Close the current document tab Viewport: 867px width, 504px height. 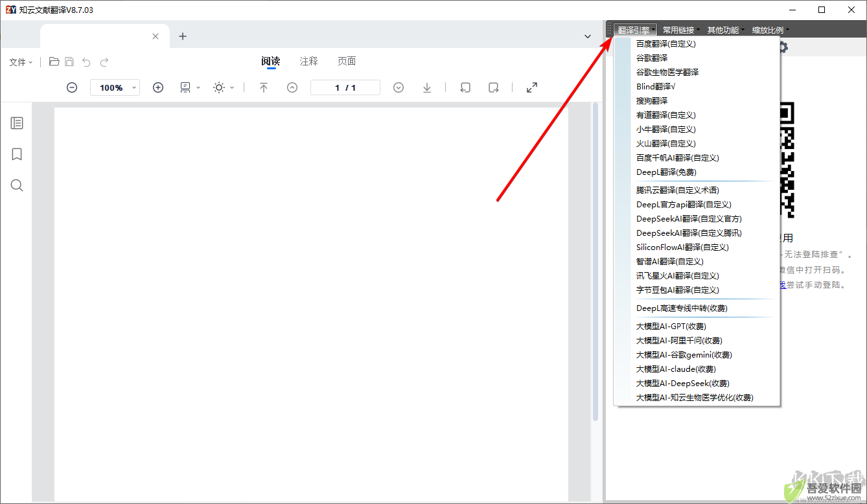pos(156,36)
